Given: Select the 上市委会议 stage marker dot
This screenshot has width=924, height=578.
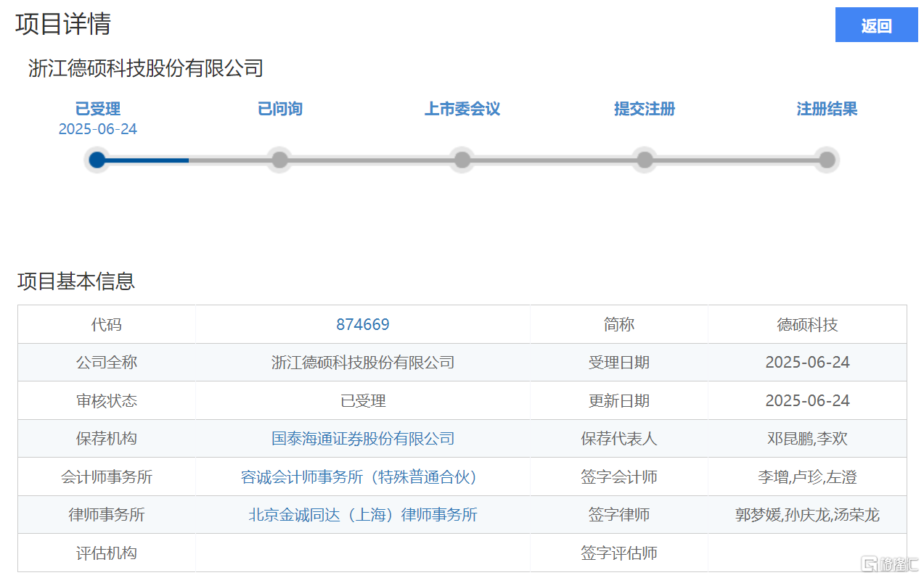Looking at the screenshot, I should pos(462,160).
